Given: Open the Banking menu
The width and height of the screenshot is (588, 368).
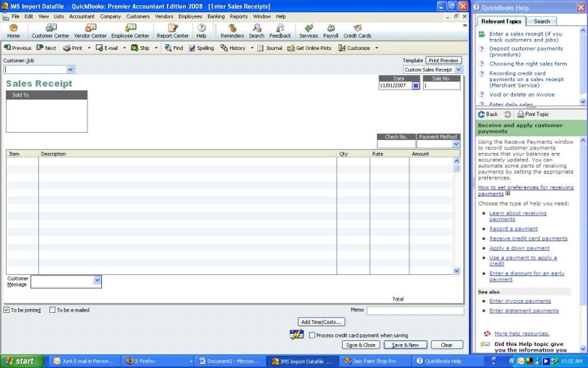Looking at the screenshot, I should 216,16.
